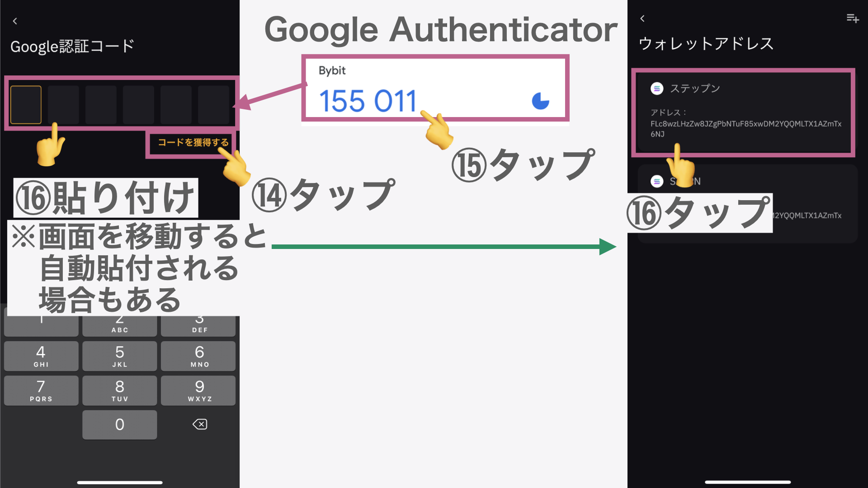This screenshot has height=488, width=868.
Task: Tap keypad key 8 TUV
Action: tap(120, 390)
